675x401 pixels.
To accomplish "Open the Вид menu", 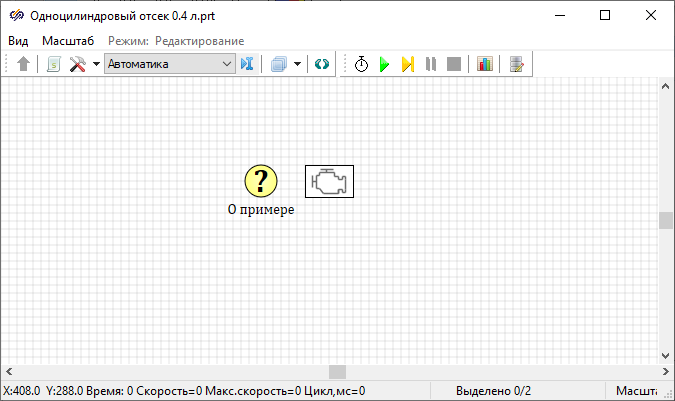I will (x=19, y=40).
